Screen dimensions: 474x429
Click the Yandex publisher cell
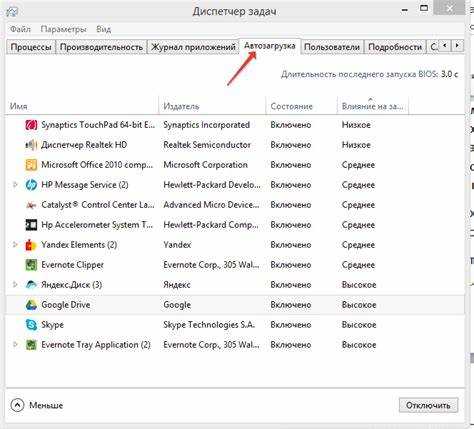tap(177, 245)
